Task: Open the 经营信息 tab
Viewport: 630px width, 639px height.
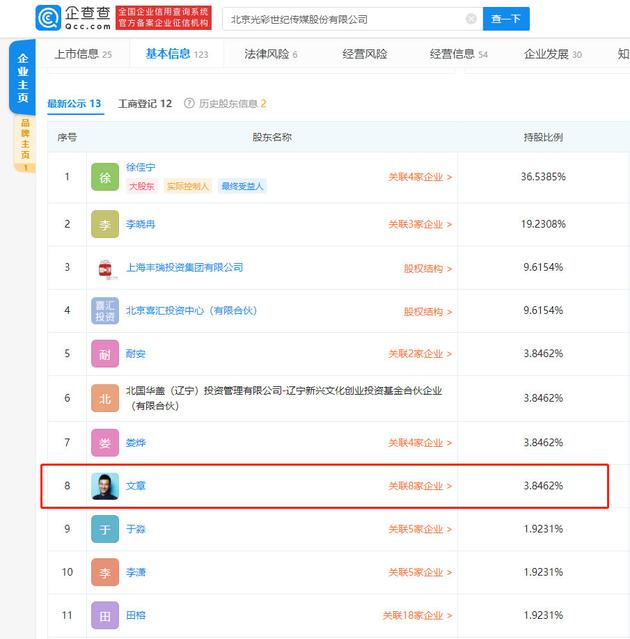Action: 458,54
